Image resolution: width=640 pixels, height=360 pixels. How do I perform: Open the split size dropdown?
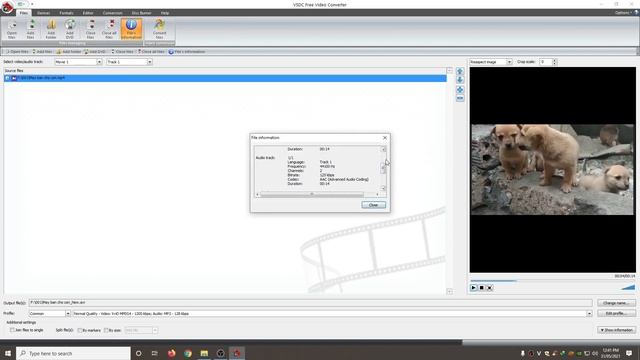click(155, 330)
